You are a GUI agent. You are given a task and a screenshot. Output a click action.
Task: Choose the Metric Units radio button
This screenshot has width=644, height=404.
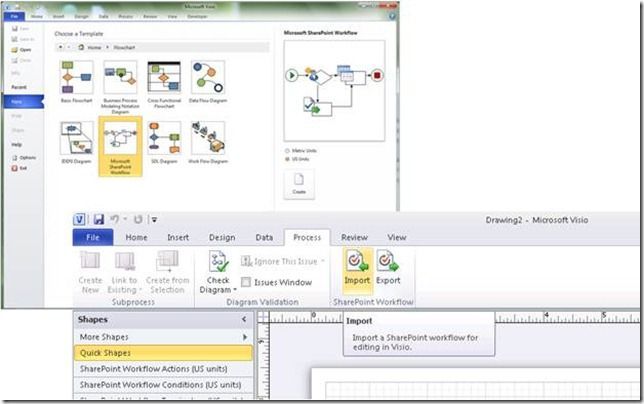point(287,151)
